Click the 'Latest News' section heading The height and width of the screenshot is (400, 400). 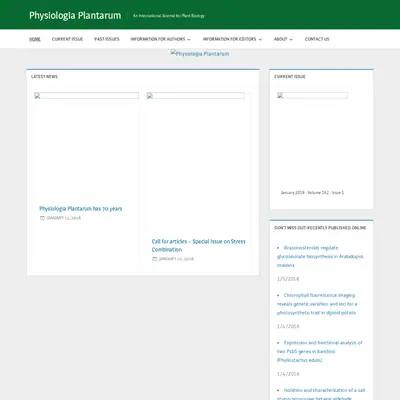[x=44, y=77]
